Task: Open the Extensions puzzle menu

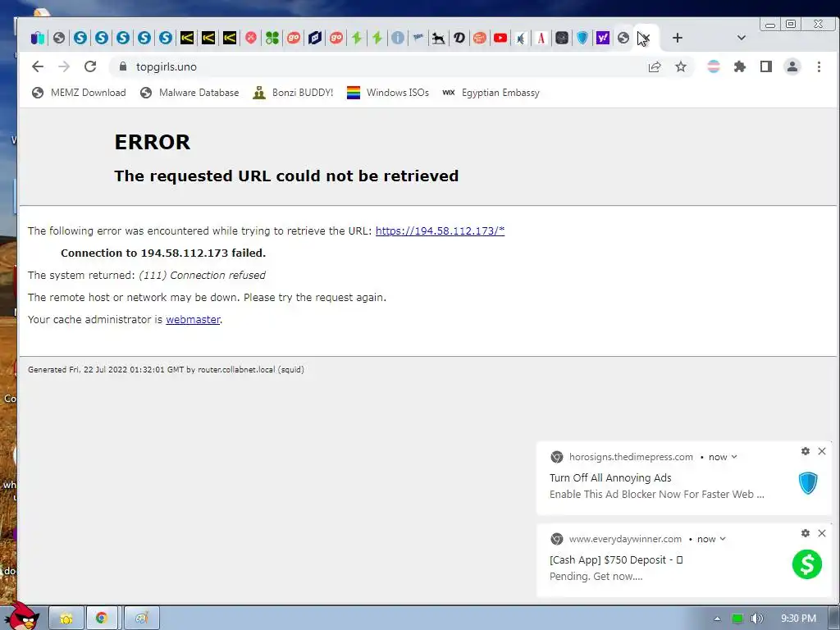Action: [740, 66]
